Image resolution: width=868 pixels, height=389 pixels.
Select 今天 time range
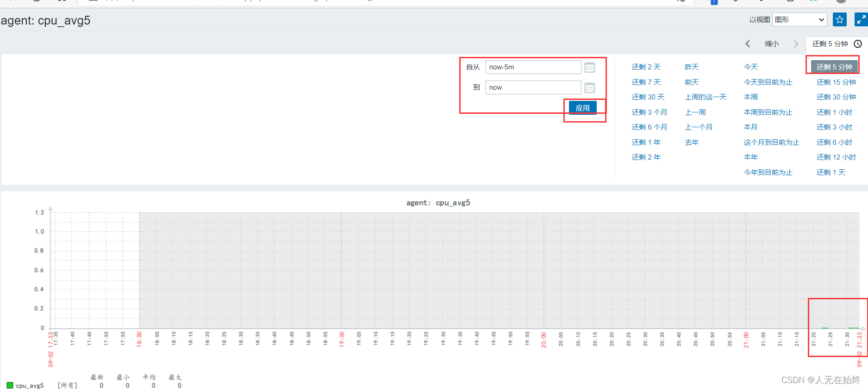click(751, 67)
